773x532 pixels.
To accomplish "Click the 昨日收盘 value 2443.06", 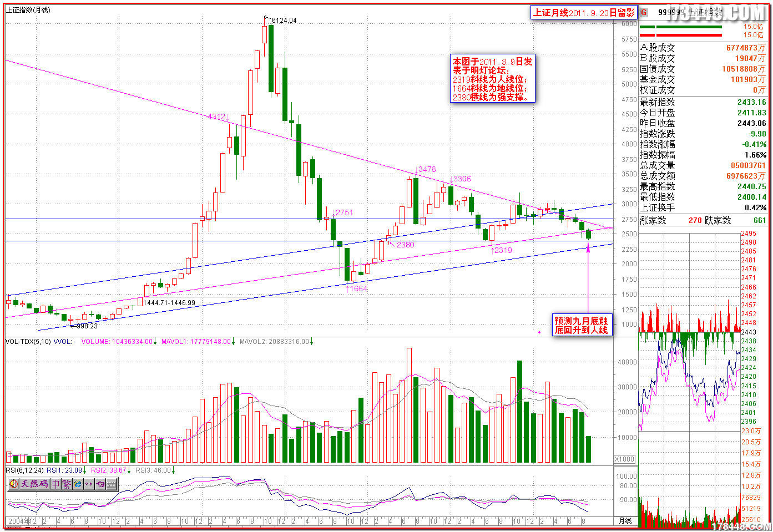I will 752,123.
